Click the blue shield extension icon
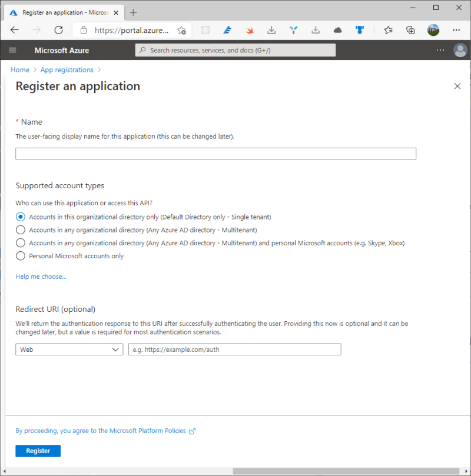Image resolution: width=471 pixels, height=476 pixels. pos(360,30)
